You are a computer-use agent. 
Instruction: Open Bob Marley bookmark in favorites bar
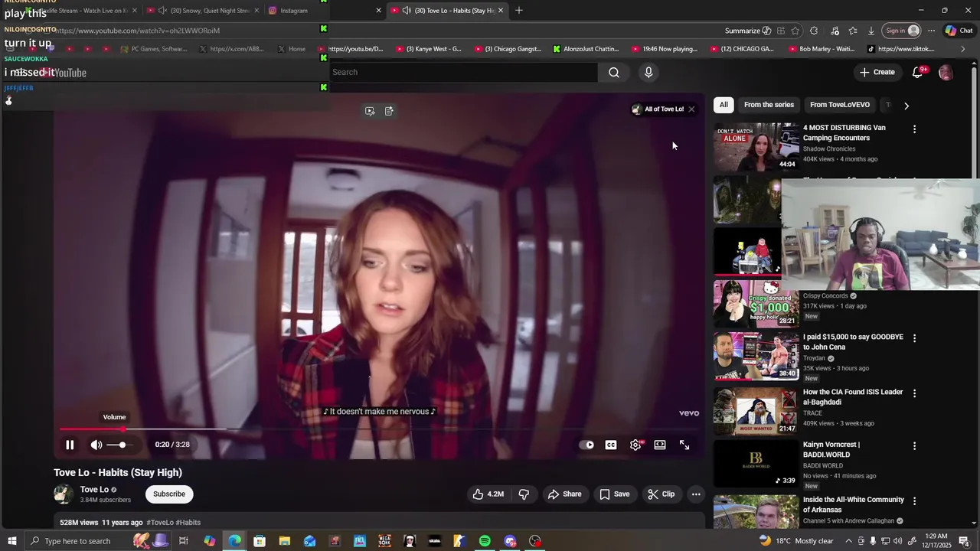coord(820,49)
